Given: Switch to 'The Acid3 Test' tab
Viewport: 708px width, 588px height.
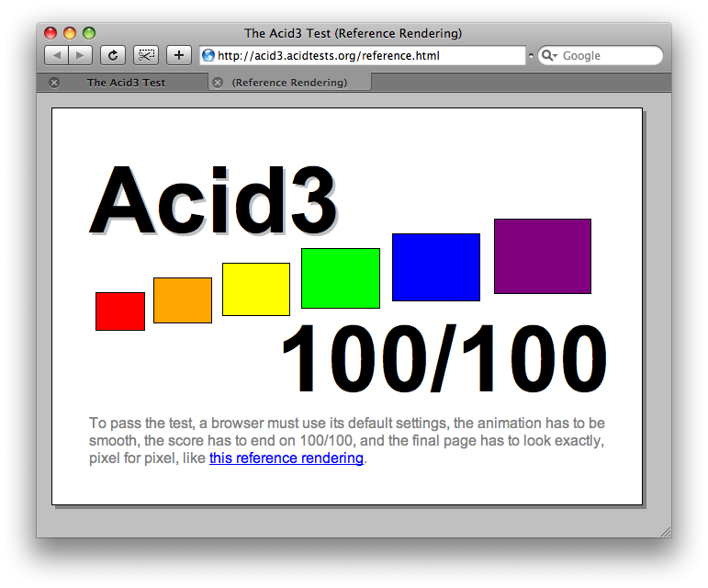Looking at the screenshot, I should click(126, 83).
